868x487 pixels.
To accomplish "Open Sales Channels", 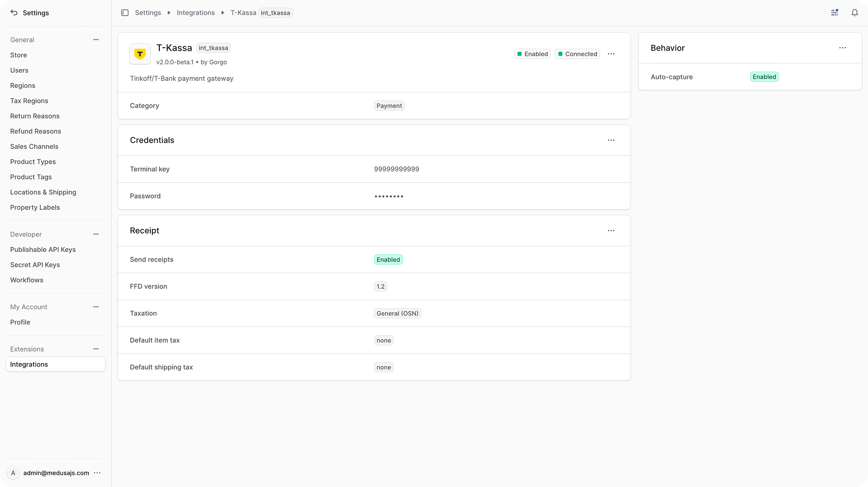I will [x=55, y=146].
